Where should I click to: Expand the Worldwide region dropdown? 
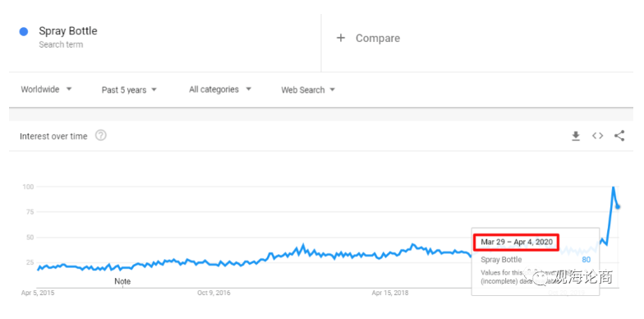click(46, 89)
